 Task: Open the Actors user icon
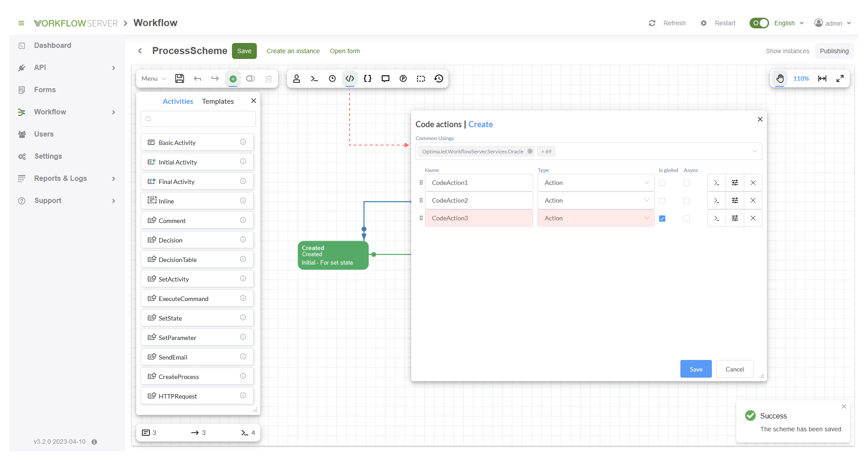(297, 78)
